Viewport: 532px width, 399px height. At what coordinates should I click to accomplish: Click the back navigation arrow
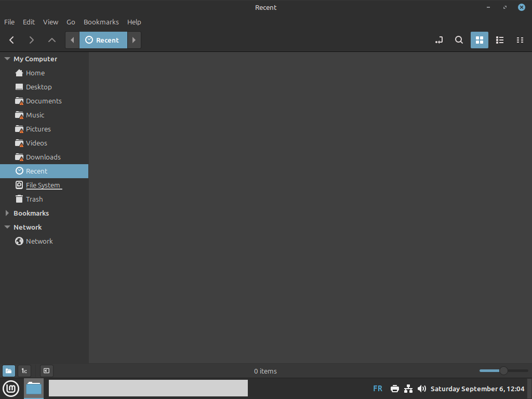(12, 40)
